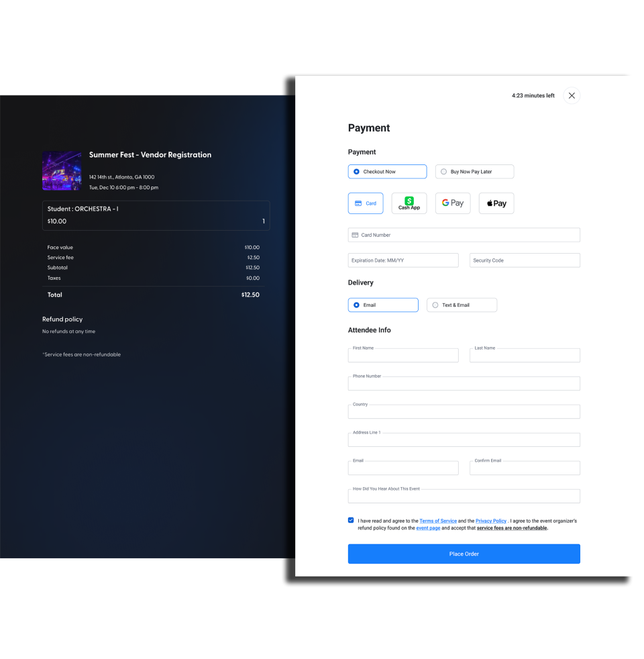Image resolution: width=644 pixels, height=659 pixels.
Task: Choose Cash App as payment method
Action: click(409, 203)
